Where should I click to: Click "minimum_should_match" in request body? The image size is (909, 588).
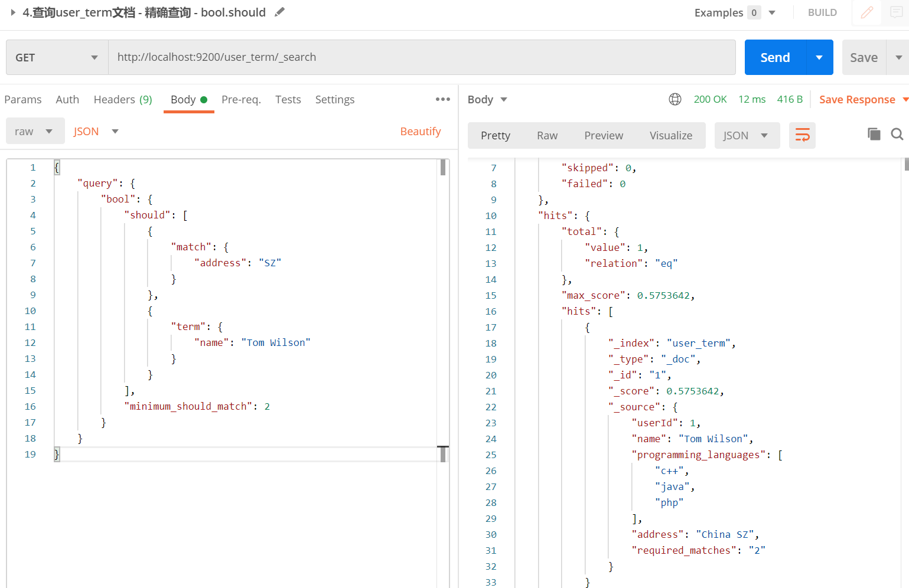click(188, 406)
